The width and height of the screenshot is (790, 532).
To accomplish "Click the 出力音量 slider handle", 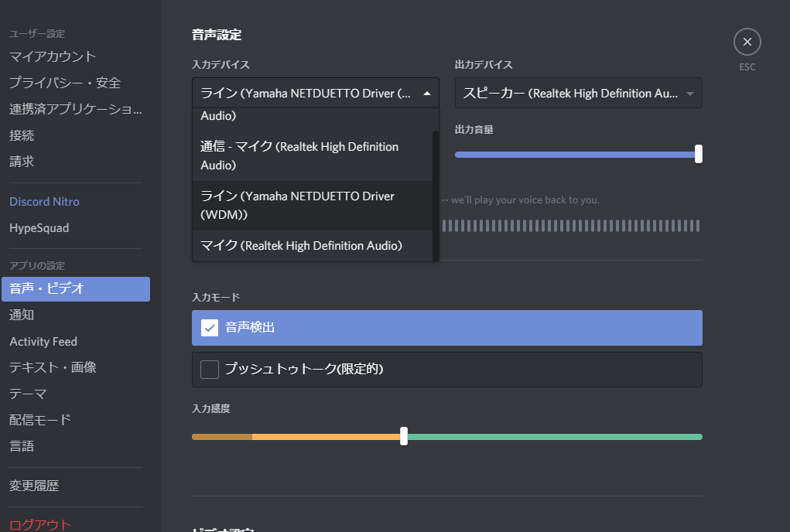I will click(699, 154).
